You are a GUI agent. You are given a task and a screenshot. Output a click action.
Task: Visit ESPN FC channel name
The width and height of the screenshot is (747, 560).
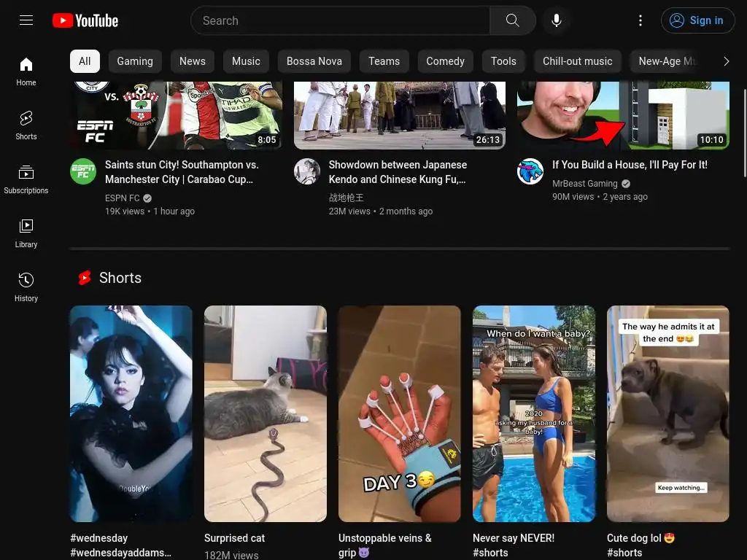click(x=123, y=198)
